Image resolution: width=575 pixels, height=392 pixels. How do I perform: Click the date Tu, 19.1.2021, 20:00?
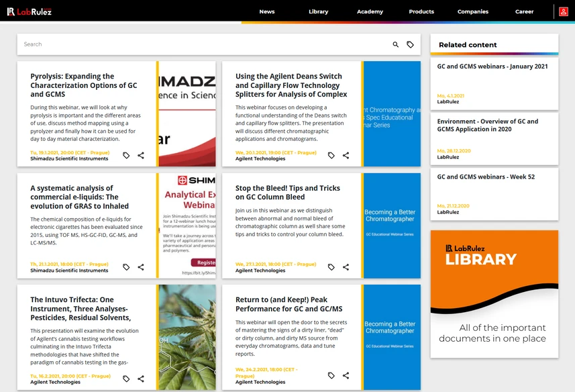(x=70, y=152)
